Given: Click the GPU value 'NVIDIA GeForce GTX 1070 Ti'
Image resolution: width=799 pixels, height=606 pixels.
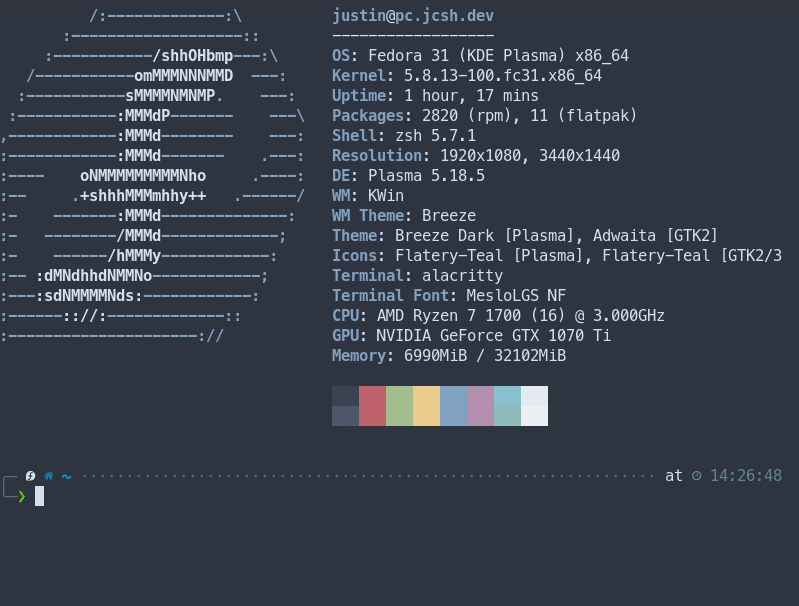Looking at the screenshot, I should tap(494, 335).
